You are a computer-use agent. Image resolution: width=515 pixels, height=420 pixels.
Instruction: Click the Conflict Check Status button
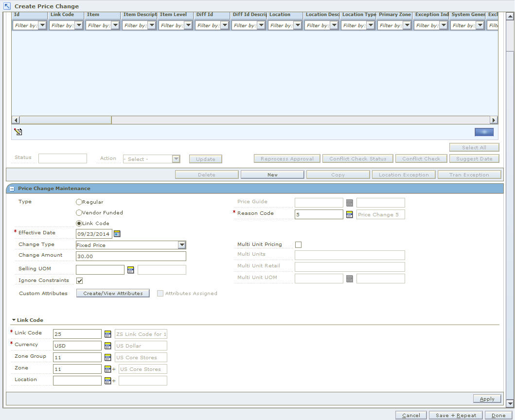[357, 158]
